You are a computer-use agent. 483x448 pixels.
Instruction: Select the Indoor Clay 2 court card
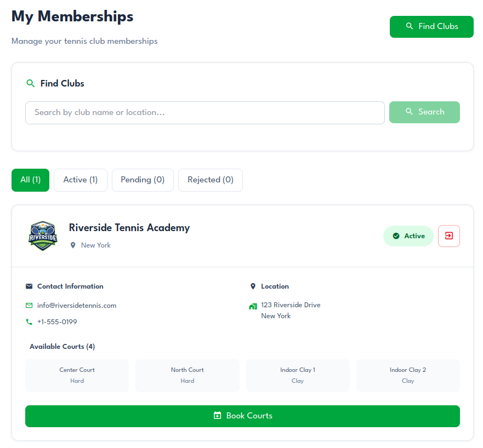pyautogui.click(x=408, y=375)
